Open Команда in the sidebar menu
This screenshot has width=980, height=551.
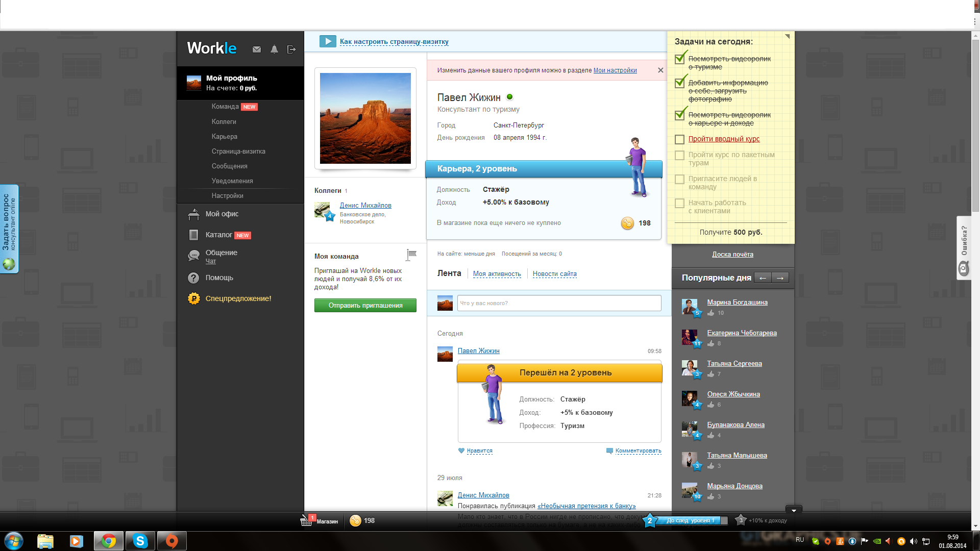point(225,107)
